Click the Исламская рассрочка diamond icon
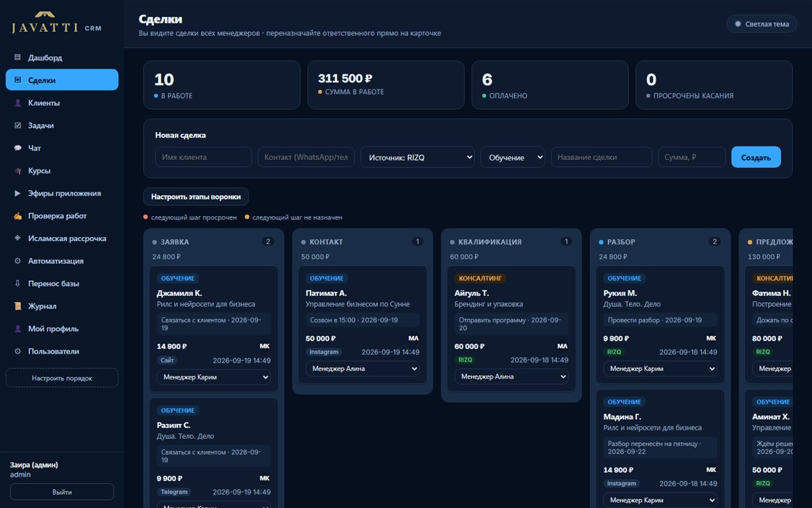 [18, 238]
